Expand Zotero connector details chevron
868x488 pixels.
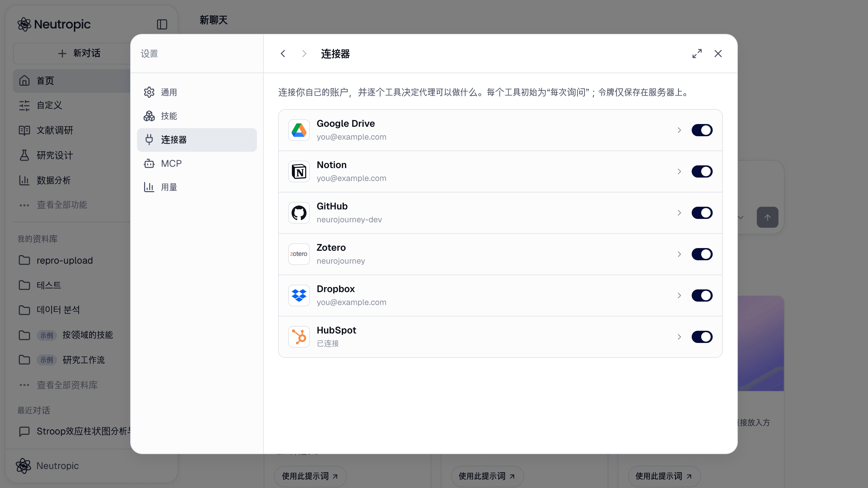point(679,254)
